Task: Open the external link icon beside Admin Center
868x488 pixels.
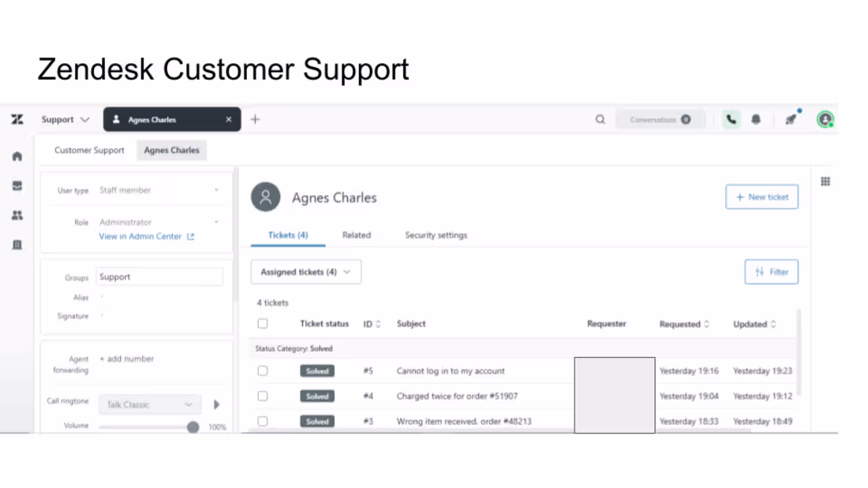Action: click(190, 237)
